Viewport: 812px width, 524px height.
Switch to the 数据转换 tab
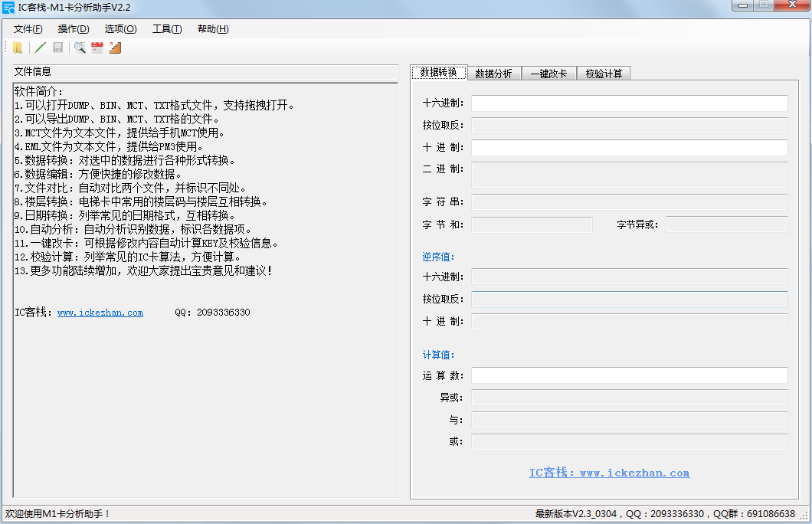click(x=440, y=73)
